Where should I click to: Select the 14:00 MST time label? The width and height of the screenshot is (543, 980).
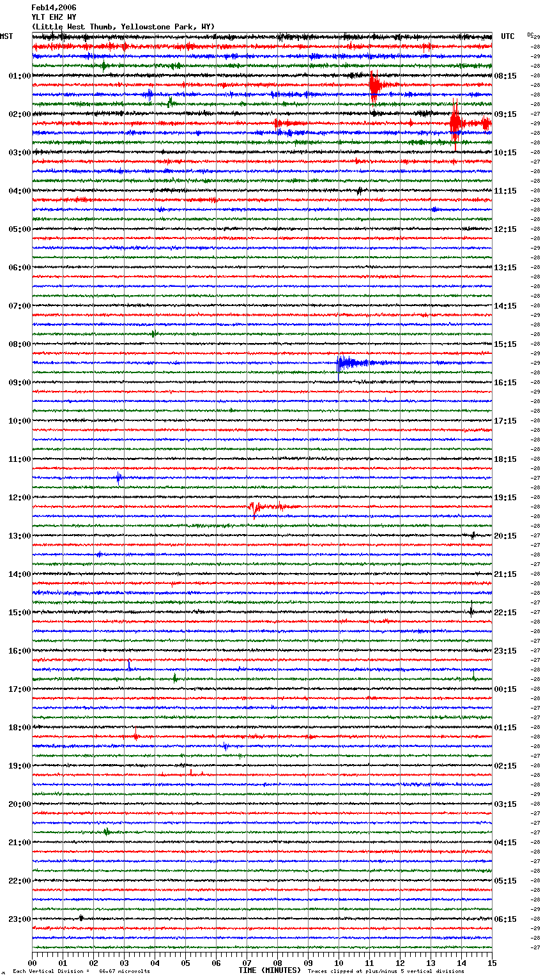[x=20, y=574]
